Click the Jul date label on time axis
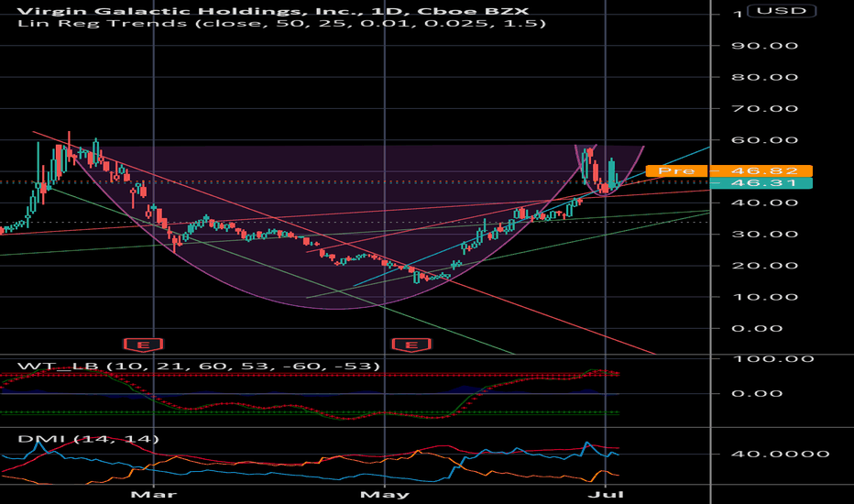854x504 pixels. click(x=606, y=495)
